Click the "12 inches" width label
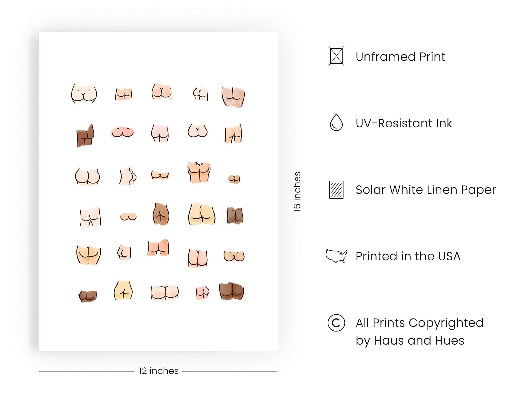The image size is (532, 399). (159, 371)
